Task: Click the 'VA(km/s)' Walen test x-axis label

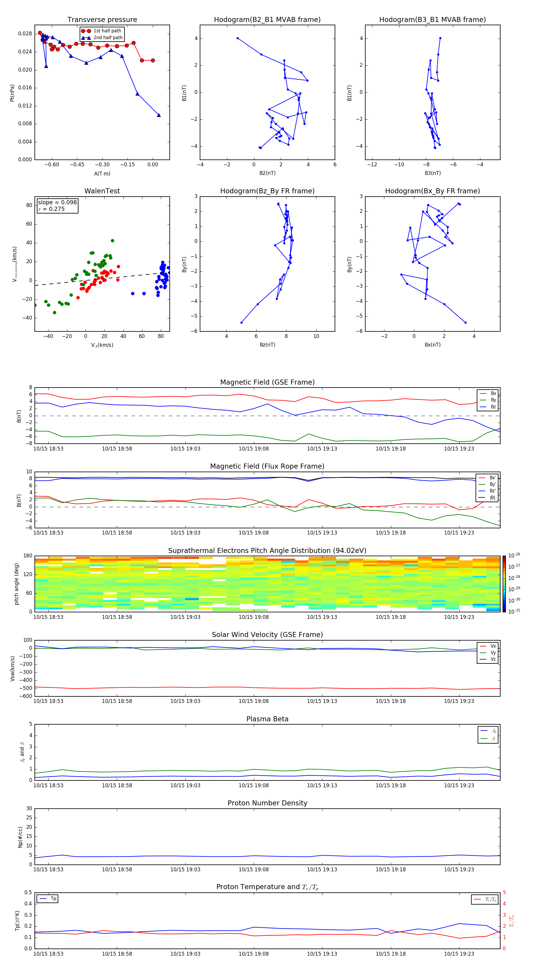Action: pos(102,345)
